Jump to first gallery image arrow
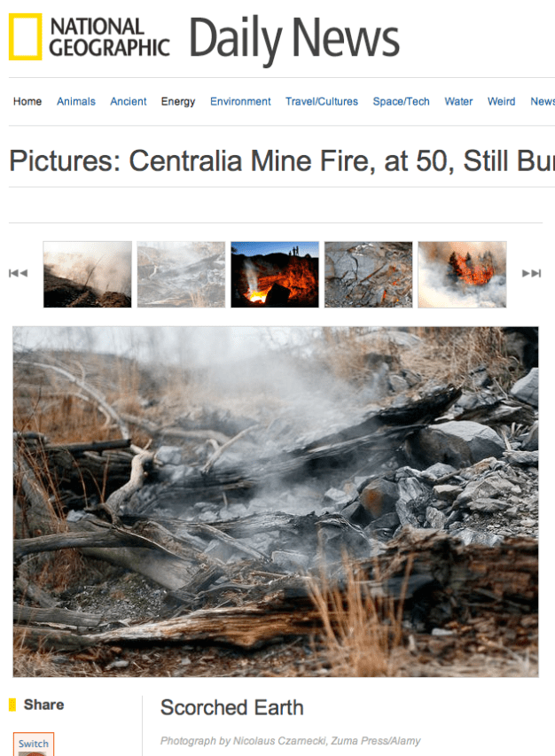555x756 pixels. (x=19, y=273)
